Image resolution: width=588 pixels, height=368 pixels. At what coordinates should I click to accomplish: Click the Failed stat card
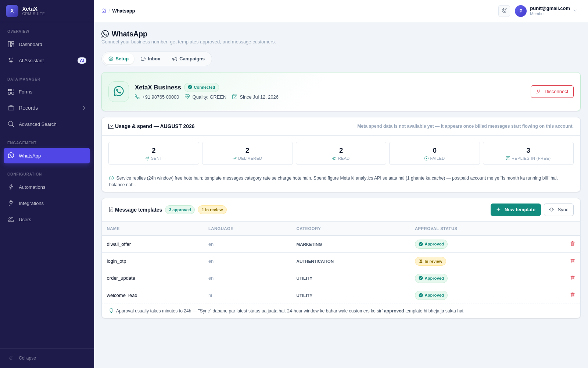pyautogui.click(x=434, y=153)
